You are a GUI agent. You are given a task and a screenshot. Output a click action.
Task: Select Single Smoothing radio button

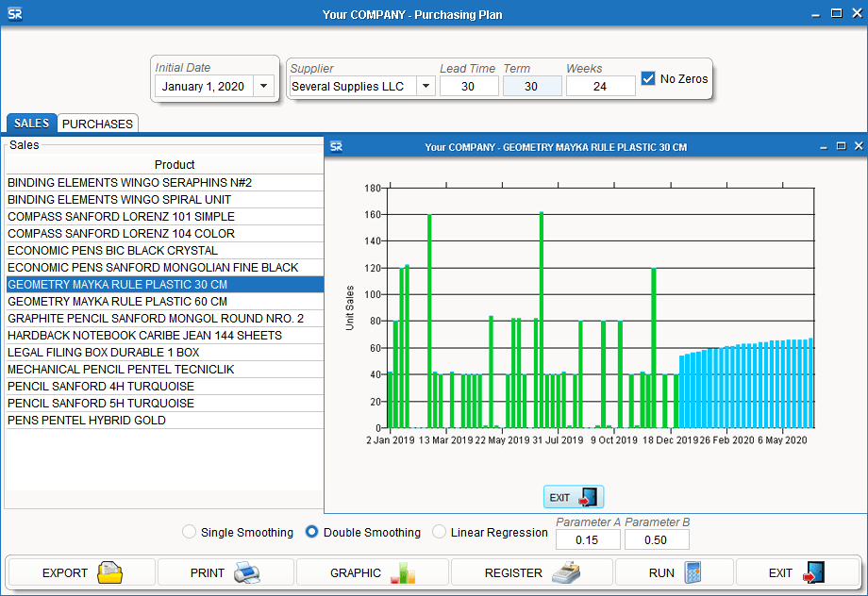(x=189, y=532)
